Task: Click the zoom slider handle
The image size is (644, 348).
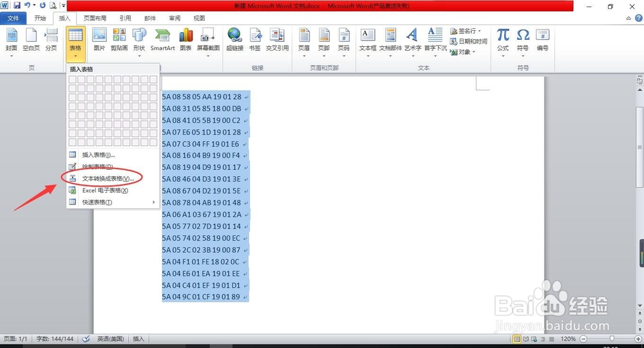Action: tap(612, 339)
